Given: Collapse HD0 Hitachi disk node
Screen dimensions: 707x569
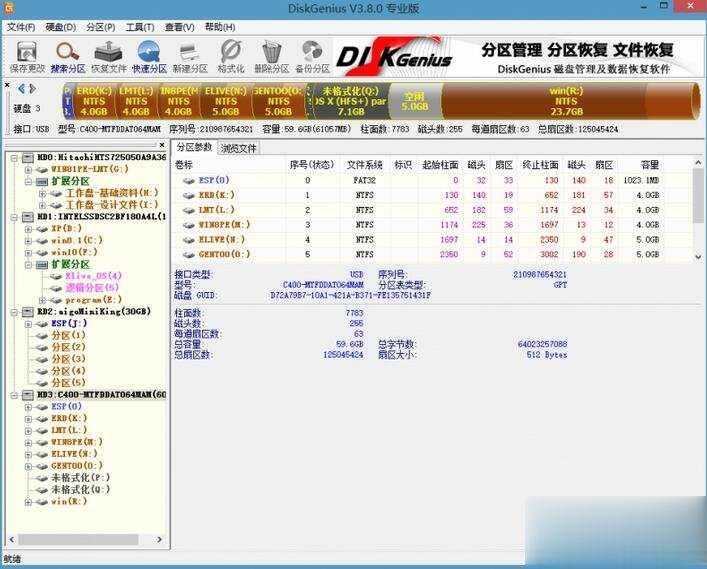Looking at the screenshot, I should (14, 158).
